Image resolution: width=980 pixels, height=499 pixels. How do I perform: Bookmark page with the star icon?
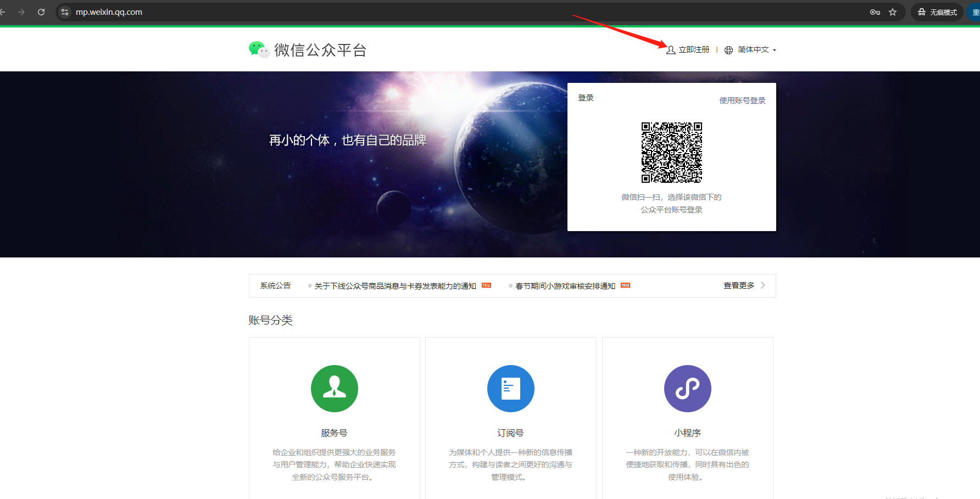893,12
